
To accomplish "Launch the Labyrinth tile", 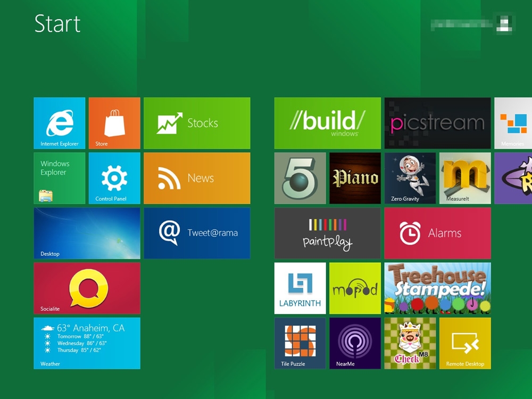I will 300,288.
